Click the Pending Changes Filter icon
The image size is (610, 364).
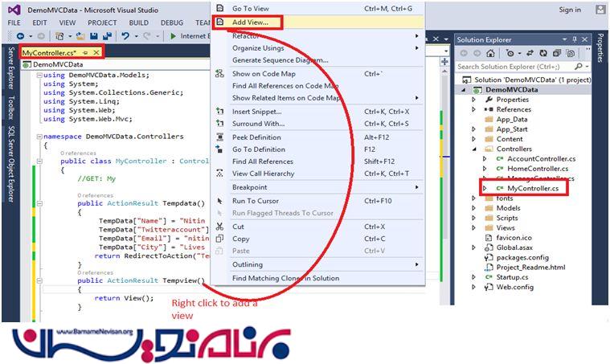510,53
